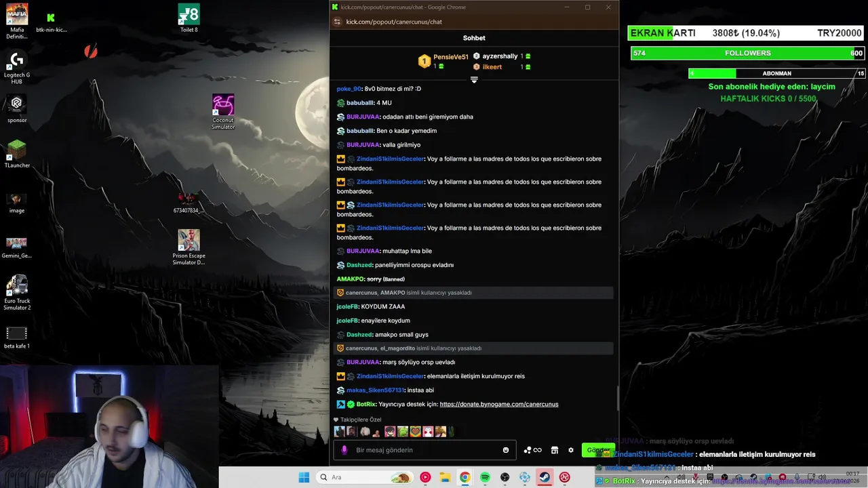Launch Coconut Simulator from the desktop
Image resolution: width=868 pixels, height=488 pixels.
223,113
